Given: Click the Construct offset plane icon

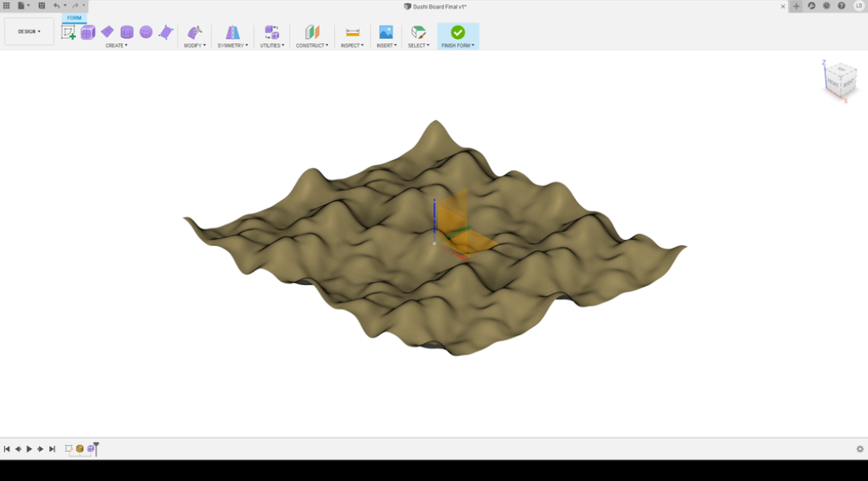Looking at the screenshot, I should point(312,33).
